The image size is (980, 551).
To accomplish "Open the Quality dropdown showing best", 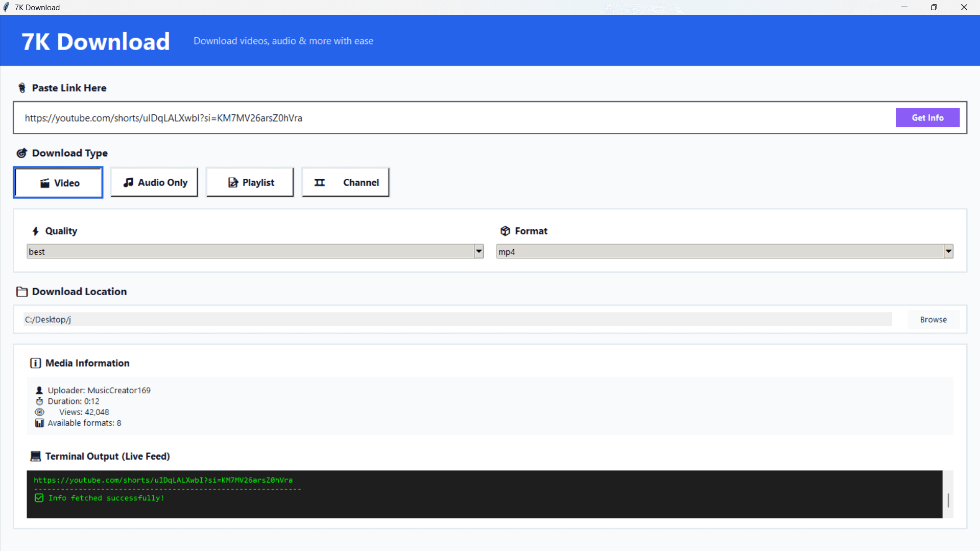I will coord(255,251).
